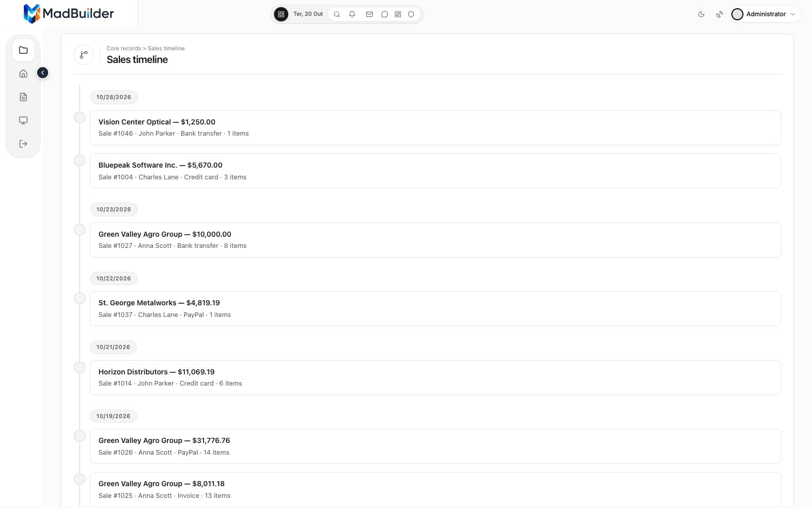Viewport: 812px width, 508px height.
Task: Go to home icon in sidebar
Action: [23, 74]
